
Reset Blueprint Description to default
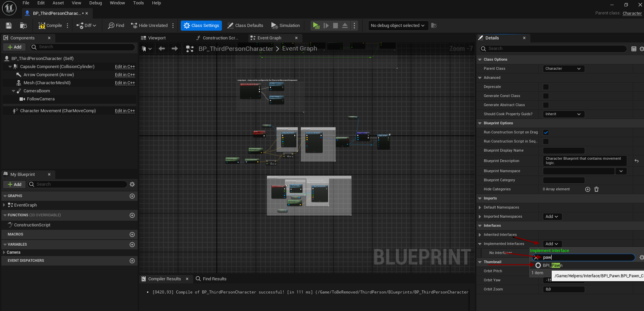click(x=636, y=161)
